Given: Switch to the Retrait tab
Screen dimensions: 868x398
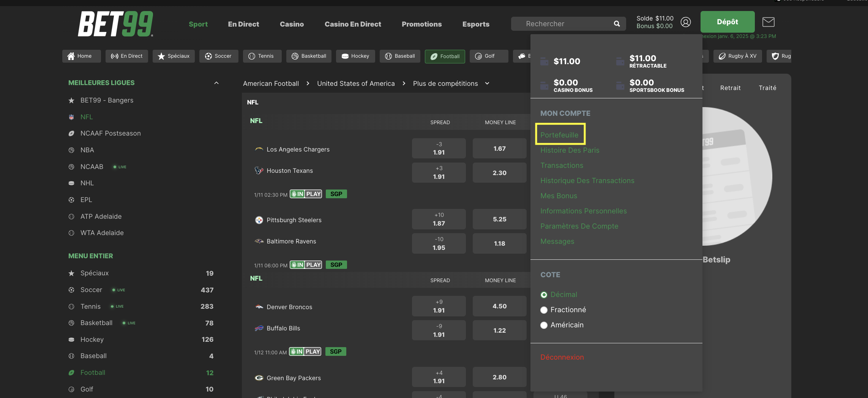Looking at the screenshot, I should (730, 88).
